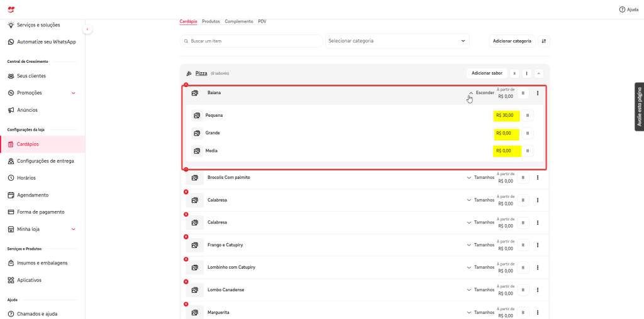Screen dimensions: 644x319
Task: Click the Baiana pizza image placeholder icon
Action: (195, 93)
